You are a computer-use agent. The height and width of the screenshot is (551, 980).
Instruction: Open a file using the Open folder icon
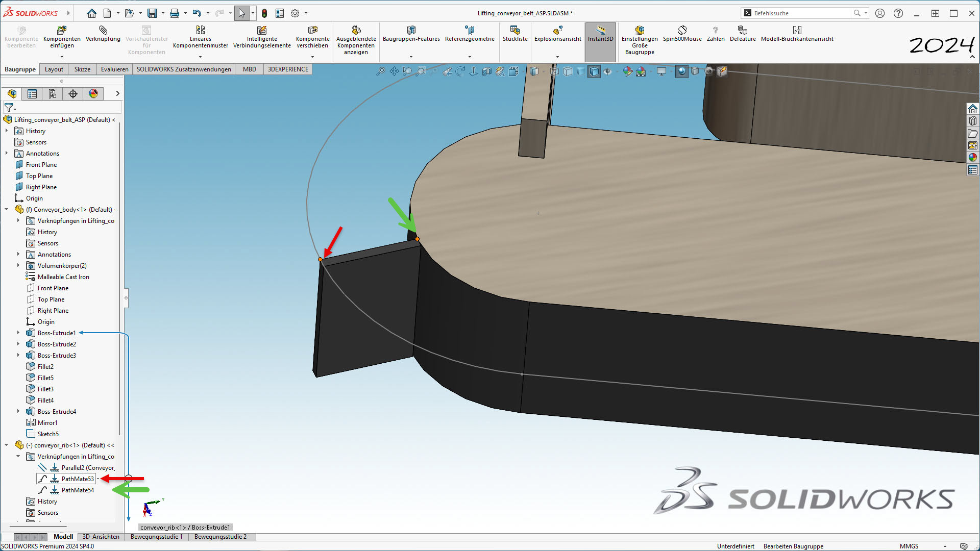tap(129, 13)
